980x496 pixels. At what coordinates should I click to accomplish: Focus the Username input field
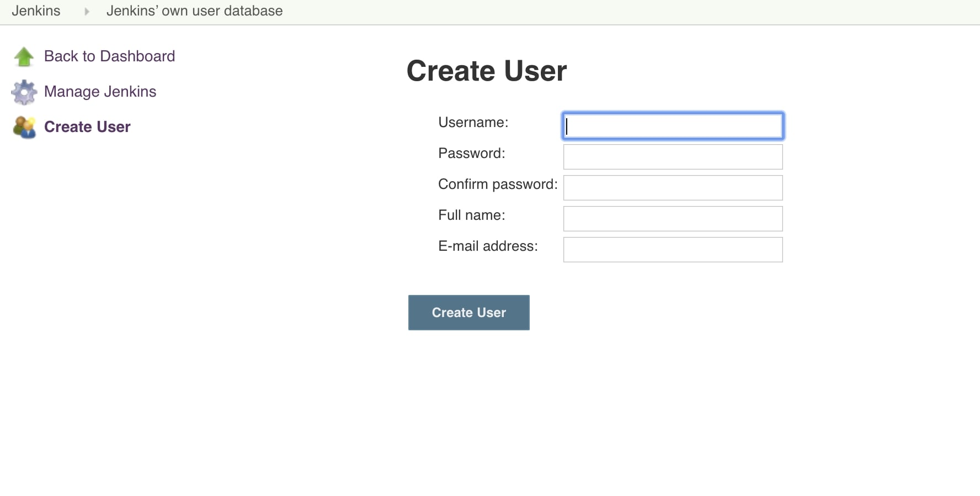673,126
